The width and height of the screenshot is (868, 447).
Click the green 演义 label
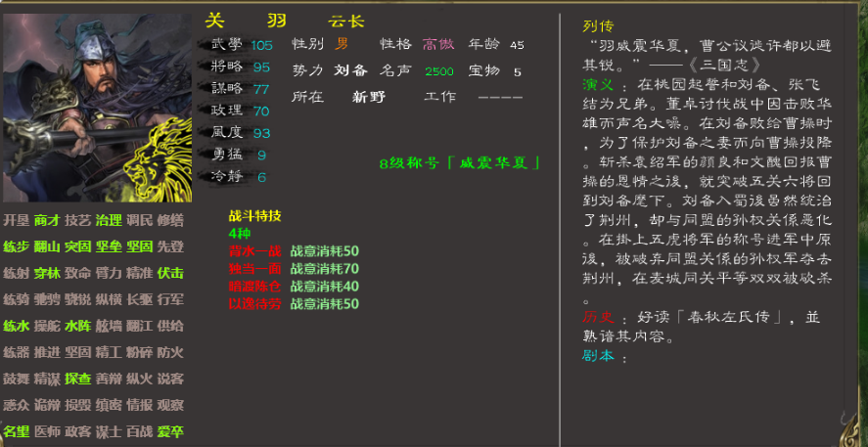598,85
